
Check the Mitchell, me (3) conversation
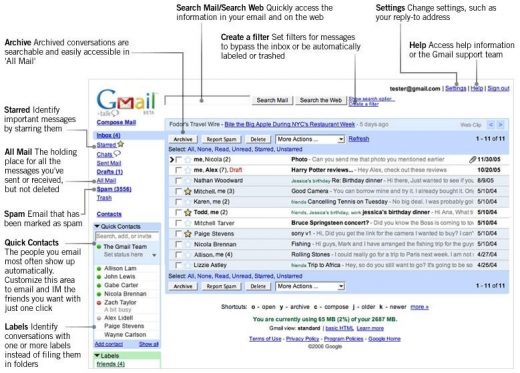point(179,191)
